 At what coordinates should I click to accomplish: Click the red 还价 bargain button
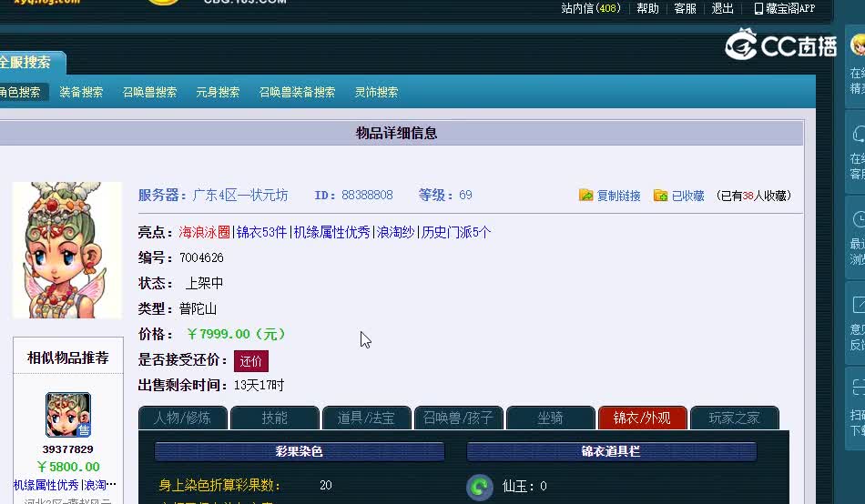pos(251,361)
